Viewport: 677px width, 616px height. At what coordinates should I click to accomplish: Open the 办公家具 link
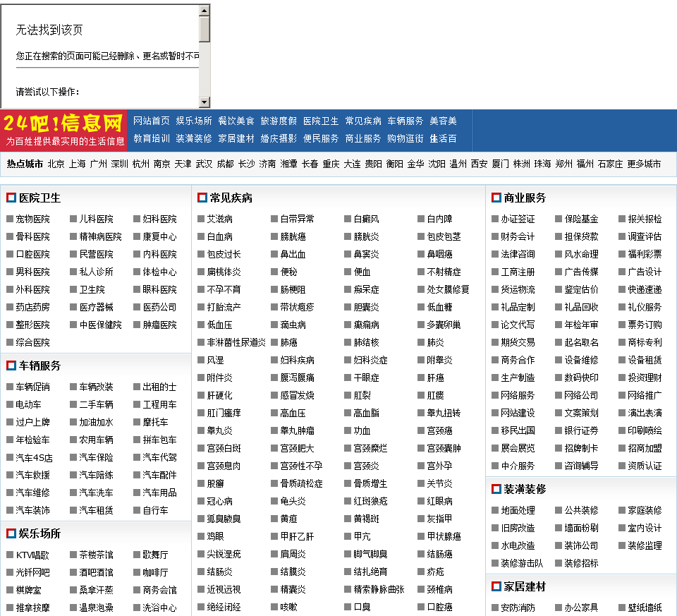(x=581, y=608)
